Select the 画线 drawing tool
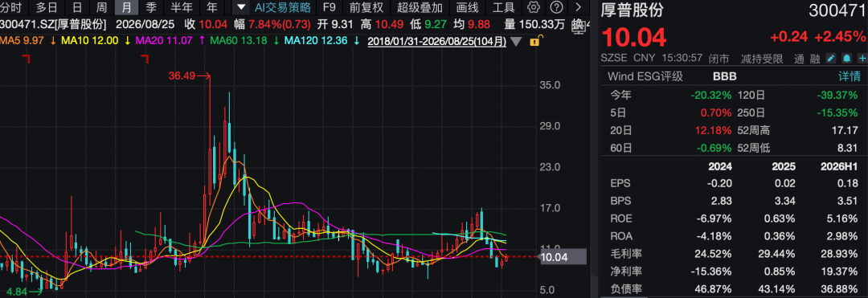 468,8
